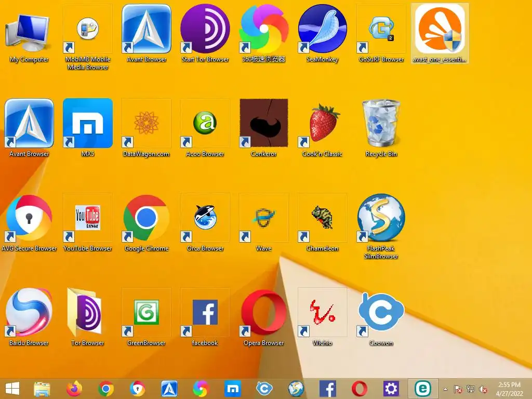The image size is (532, 399).
Task: Launch 360 browser from taskbar
Action: point(201,389)
